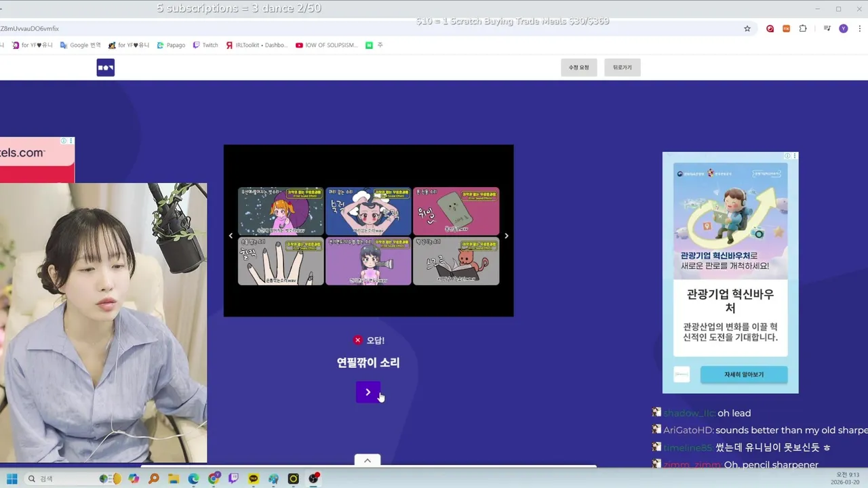Screen dimensions: 868x488
Task: Open the second 'for YF♥유니' bookmark
Action: coord(129,45)
